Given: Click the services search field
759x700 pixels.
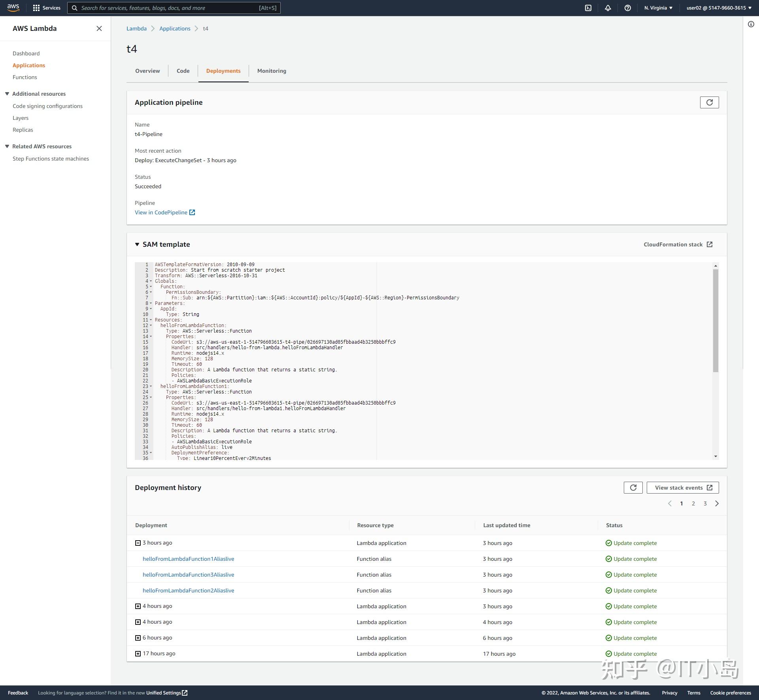Looking at the screenshot, I should 174,8.
